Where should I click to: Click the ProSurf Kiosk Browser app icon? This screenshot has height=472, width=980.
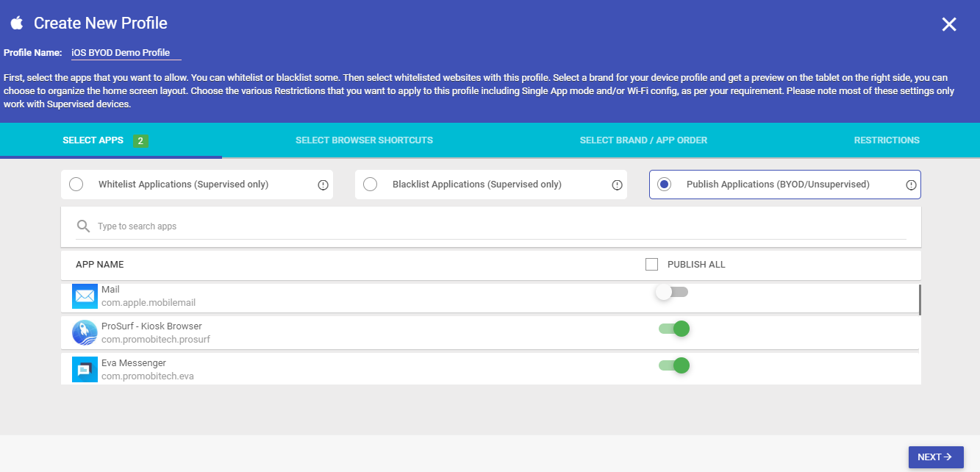85,333
